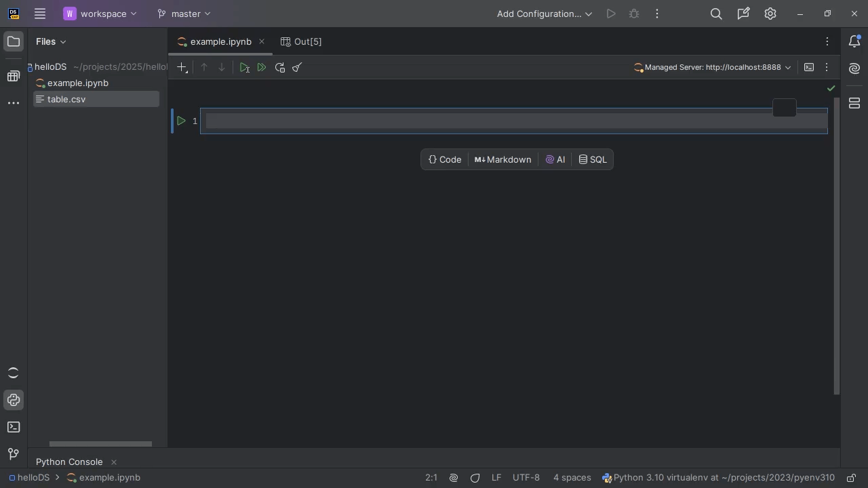
Task: Toggle the Files project tool window
Action: (14, 41)
